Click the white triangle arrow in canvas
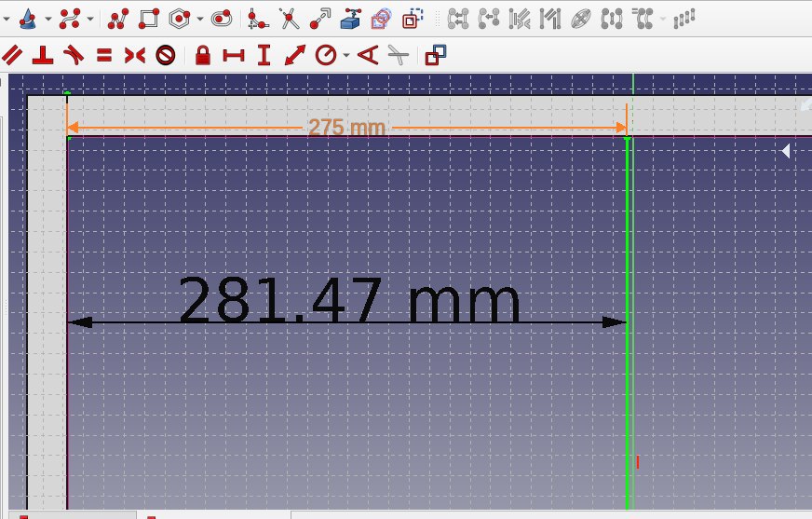 [x=786, y=151]
